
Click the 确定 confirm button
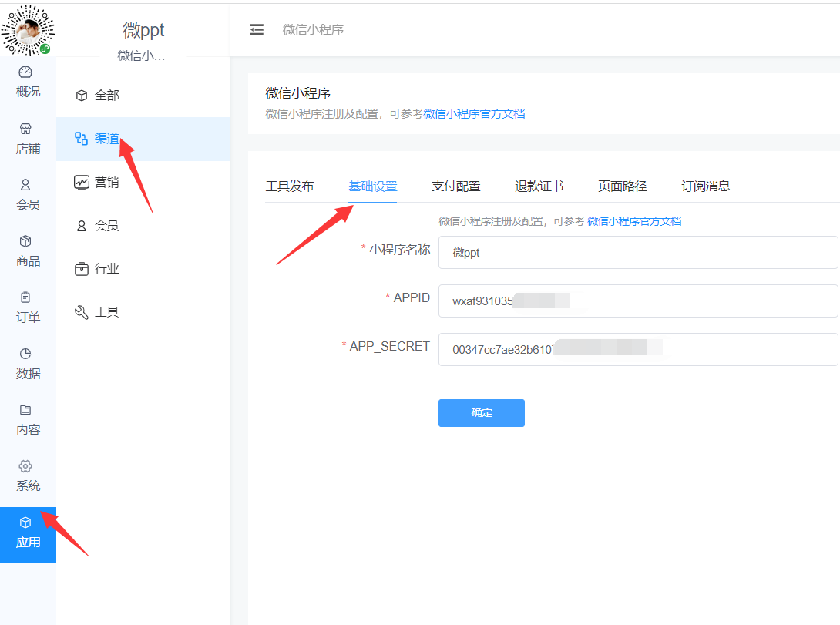click(482, 413)
